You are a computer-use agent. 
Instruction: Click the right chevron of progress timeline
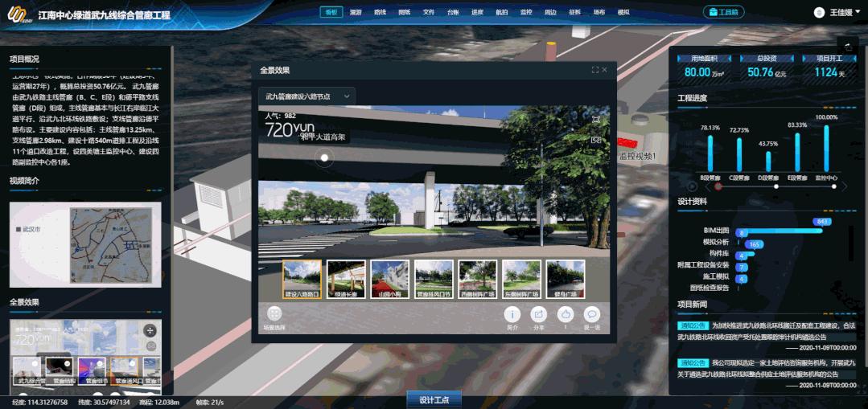pyautogui.click(x=845, y=186)
